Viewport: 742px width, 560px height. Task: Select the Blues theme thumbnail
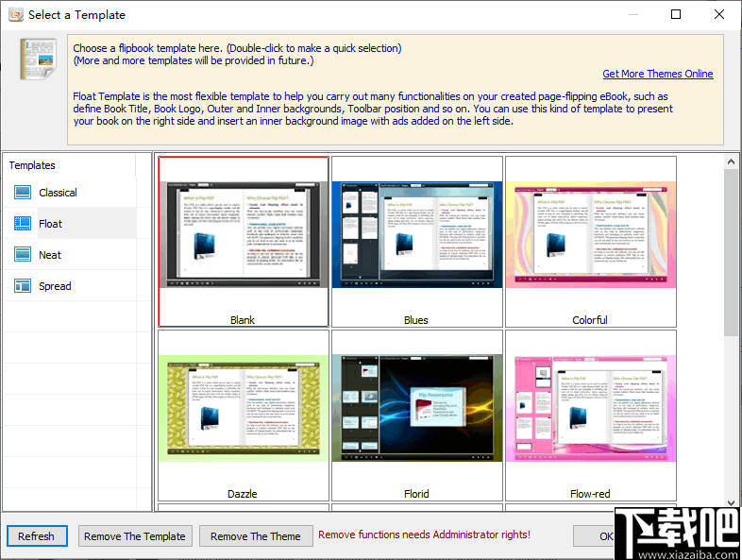(x=417, y=235)
